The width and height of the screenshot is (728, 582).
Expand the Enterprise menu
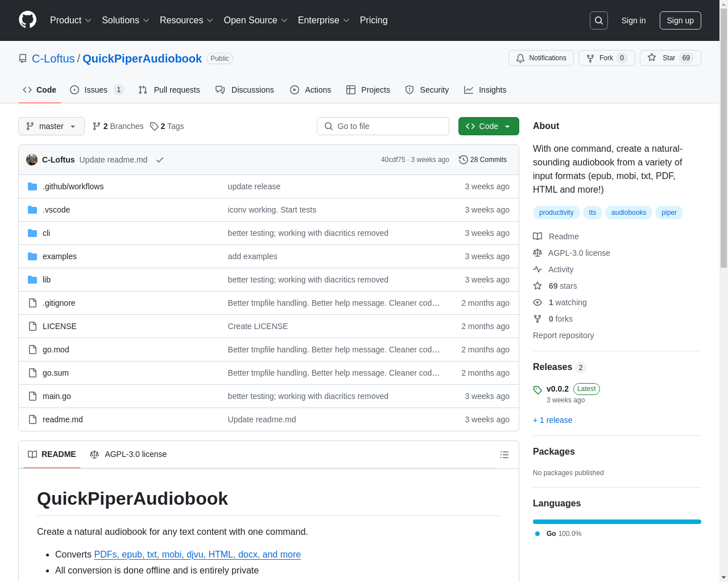324,20
